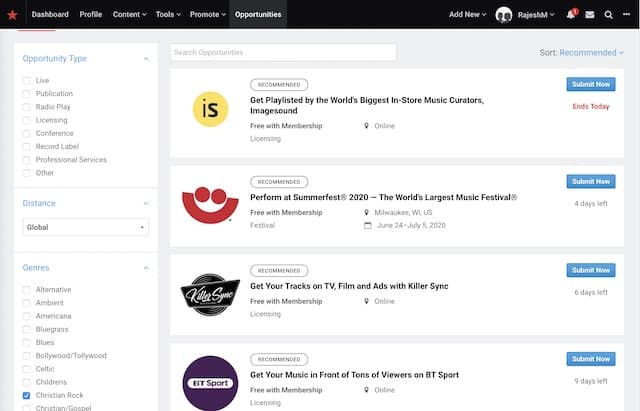Open the notifications bell icon
Screen dimensions: 640x411
click(571, 14)
